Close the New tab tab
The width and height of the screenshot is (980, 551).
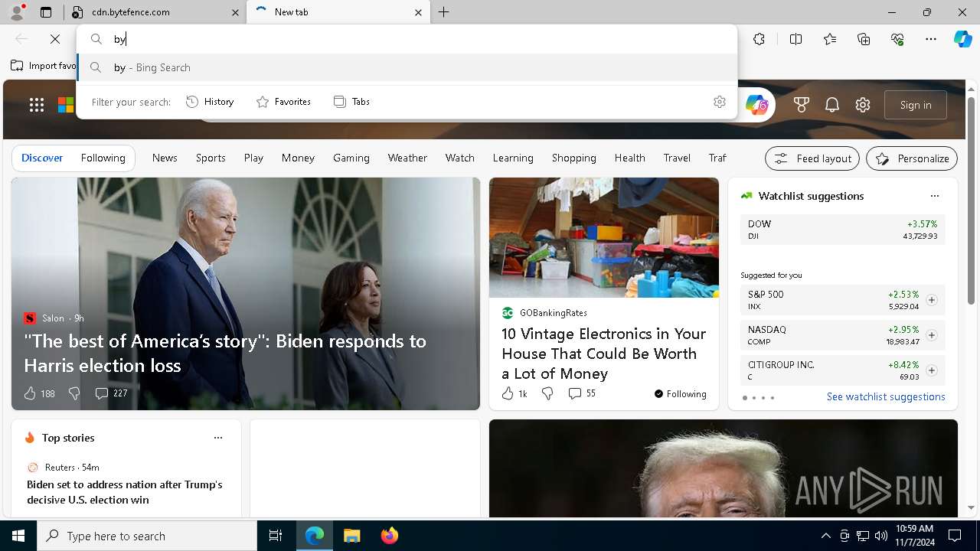418,12
